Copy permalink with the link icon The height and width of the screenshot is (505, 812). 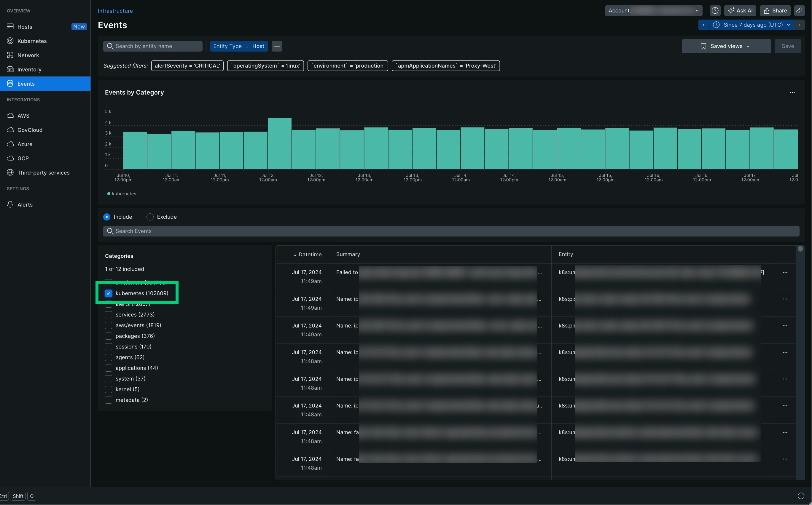[799, 11]
